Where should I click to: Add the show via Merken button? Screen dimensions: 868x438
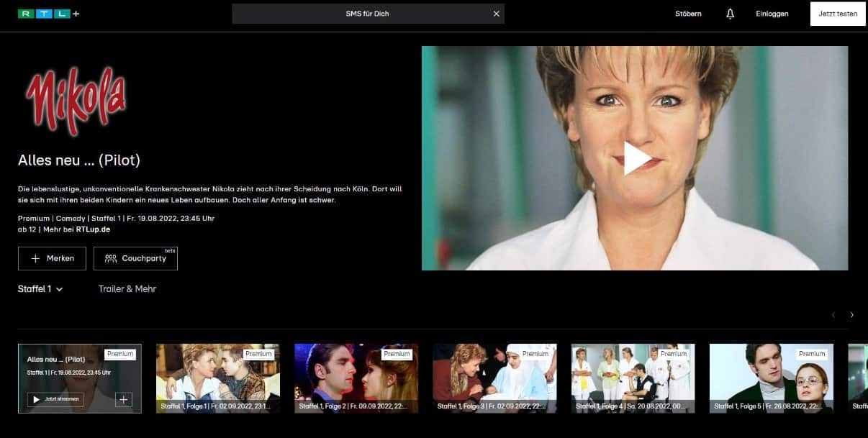point(52,258)
